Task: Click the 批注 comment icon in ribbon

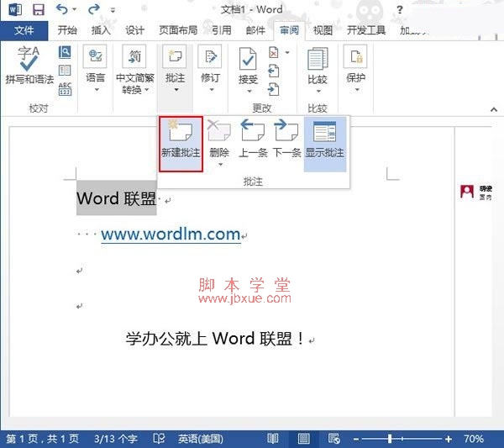Action: [x=174, y=56]
